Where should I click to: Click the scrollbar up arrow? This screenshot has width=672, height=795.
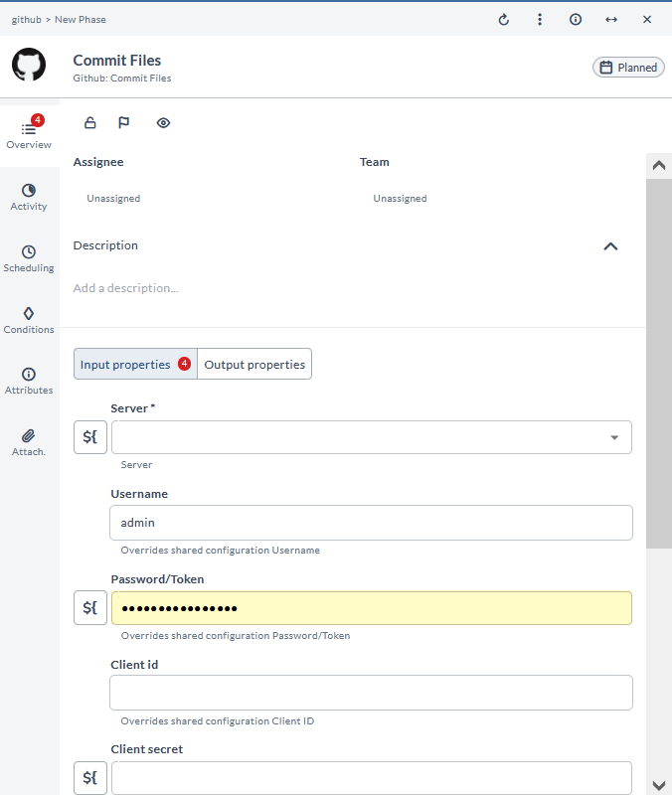(x=659, y=165)
